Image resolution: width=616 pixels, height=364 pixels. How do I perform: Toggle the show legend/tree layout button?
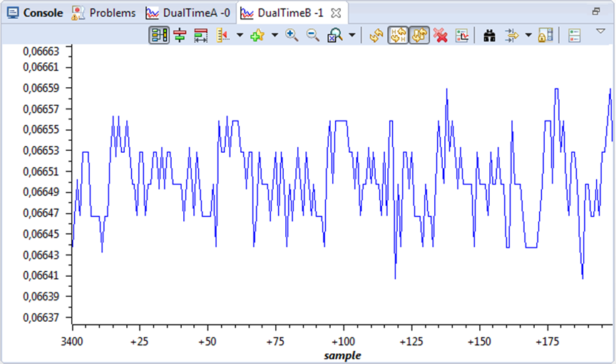(159, 36)
